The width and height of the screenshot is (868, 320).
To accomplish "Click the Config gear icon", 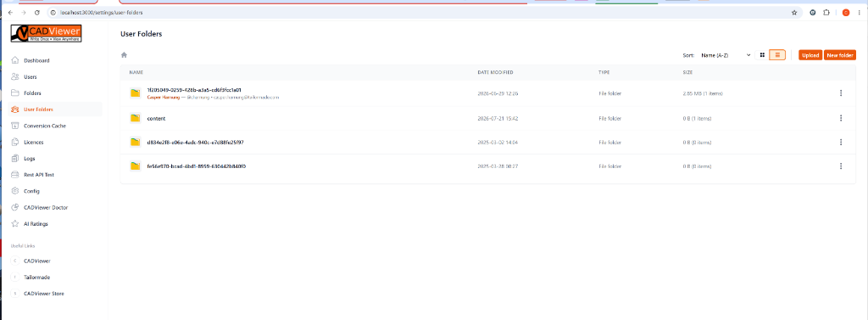I will [15, 191].
